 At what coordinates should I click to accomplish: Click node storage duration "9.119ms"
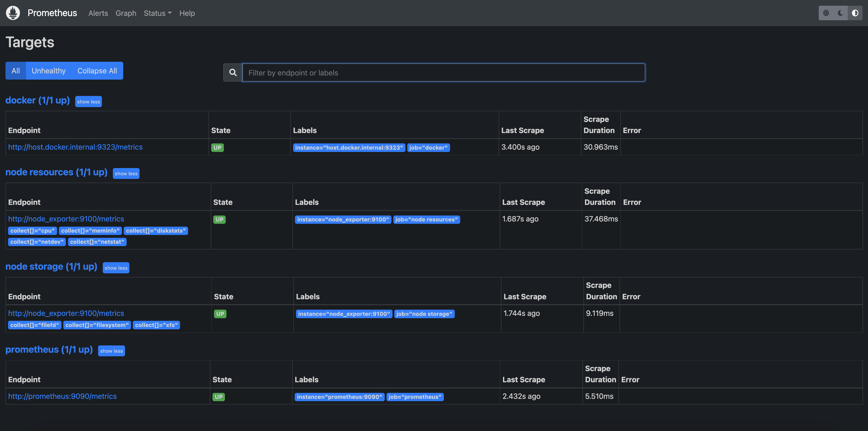click(x=600, y=313)
